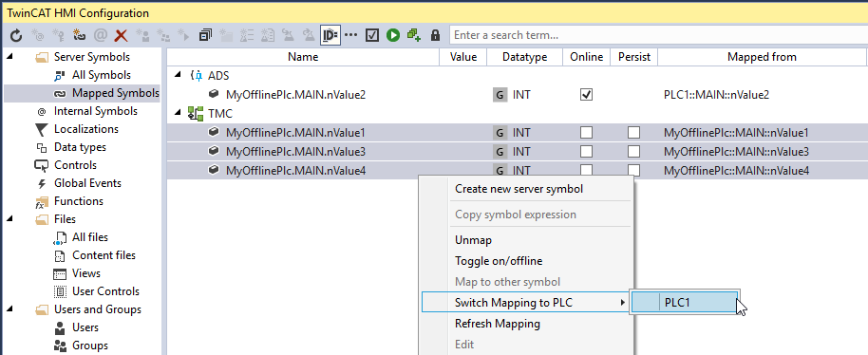Check Online checkbox for nValue1
868x355 pixels.
(x=586, y=133)
